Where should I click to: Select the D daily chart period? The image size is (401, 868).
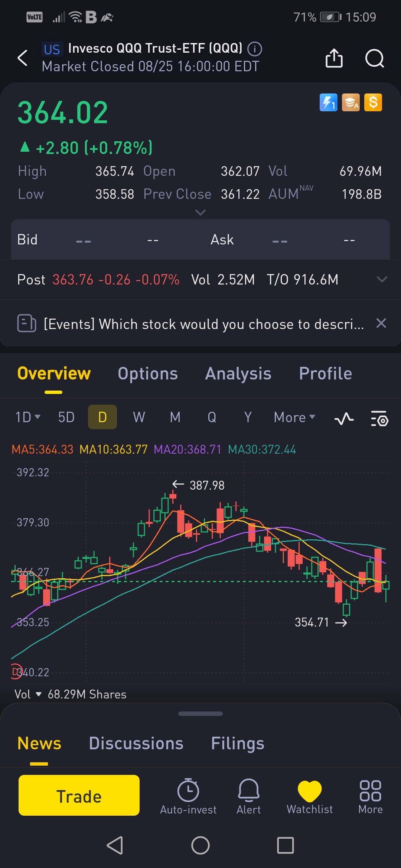tap(102, 417)
